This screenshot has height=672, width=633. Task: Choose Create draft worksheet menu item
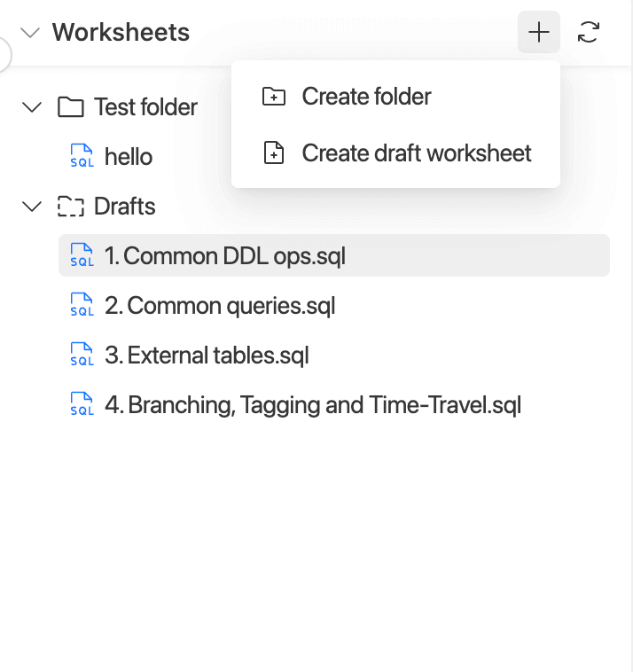395,152
